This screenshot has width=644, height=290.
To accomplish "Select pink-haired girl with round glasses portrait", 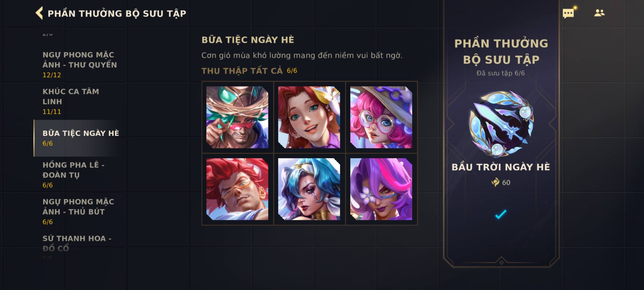I will 381,117.
